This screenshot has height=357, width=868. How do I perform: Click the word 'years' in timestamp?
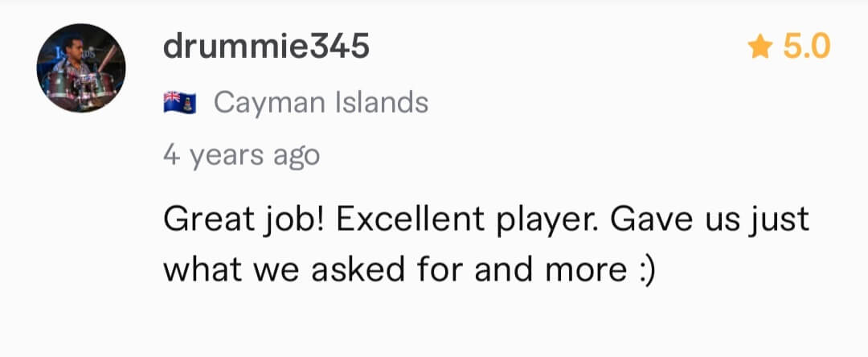(x=227, y=156)
